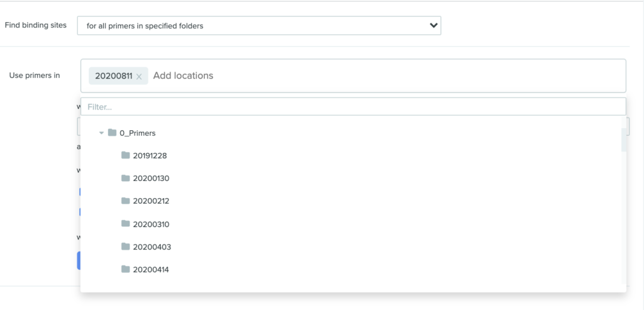Select the 20191228 folder name

tap(150, 155)
